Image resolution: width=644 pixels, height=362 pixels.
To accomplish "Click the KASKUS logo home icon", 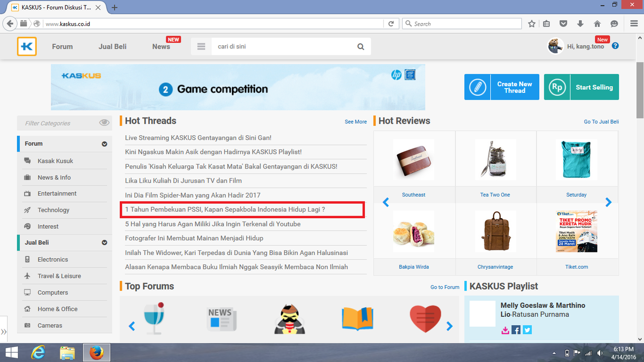I will (27, 46).
